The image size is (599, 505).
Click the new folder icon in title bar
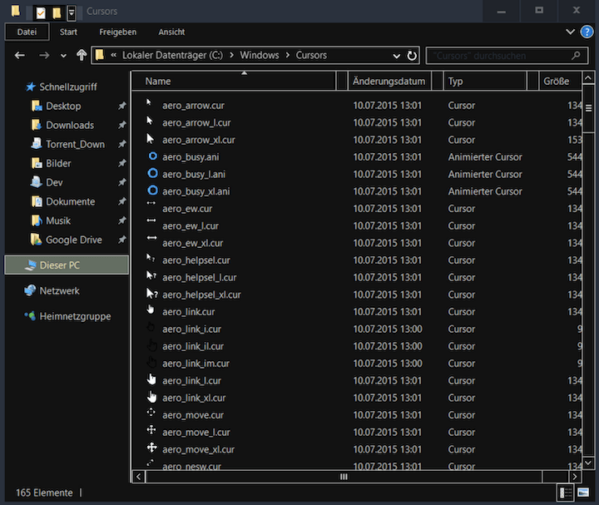coord(57,13)
